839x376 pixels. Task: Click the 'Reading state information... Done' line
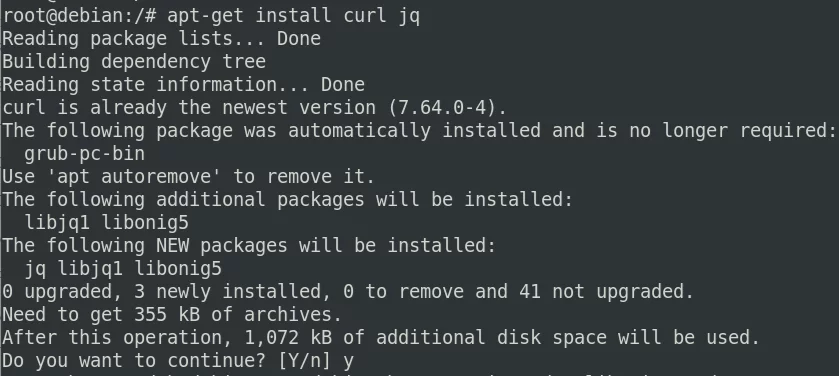184,85
